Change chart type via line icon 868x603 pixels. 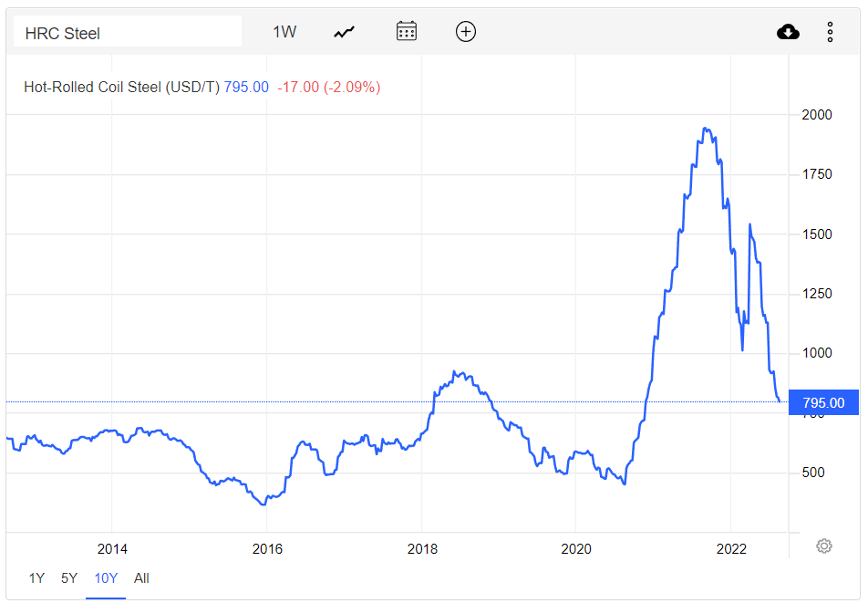tap(345, 32)
